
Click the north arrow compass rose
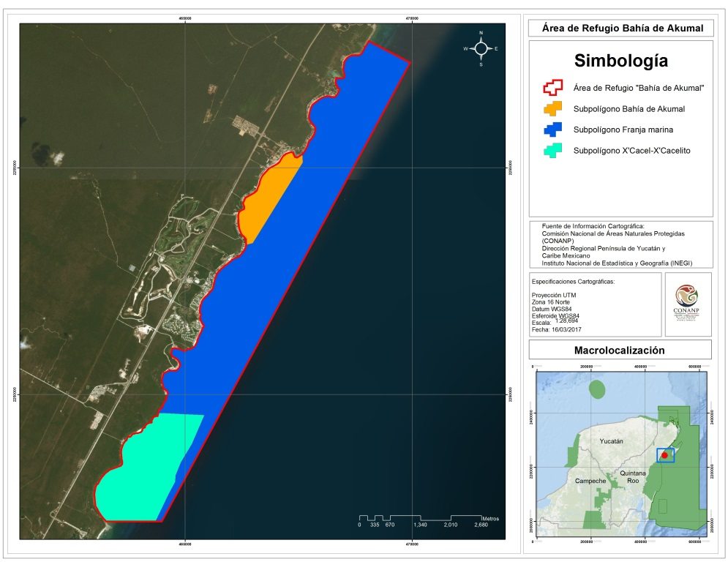[x=481, y=49]
